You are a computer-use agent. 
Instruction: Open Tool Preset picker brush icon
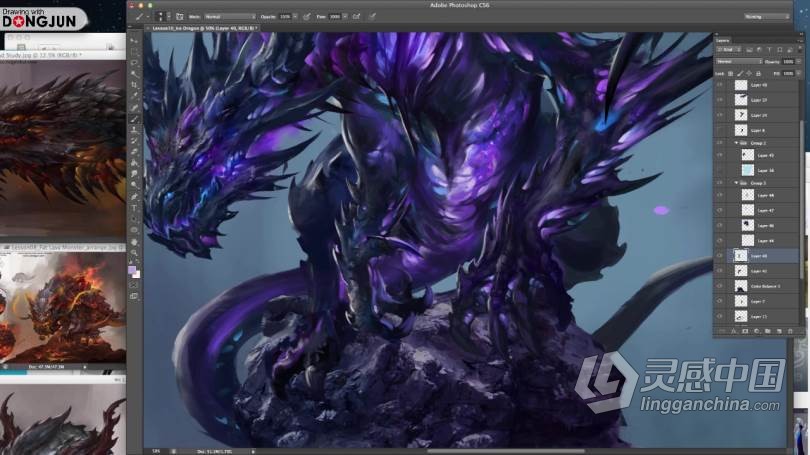(141, 17)
